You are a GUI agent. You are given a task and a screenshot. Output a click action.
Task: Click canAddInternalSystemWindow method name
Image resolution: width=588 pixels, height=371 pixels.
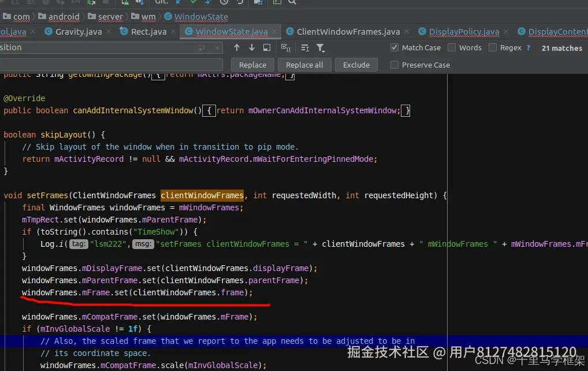click(x=133, y=110)
